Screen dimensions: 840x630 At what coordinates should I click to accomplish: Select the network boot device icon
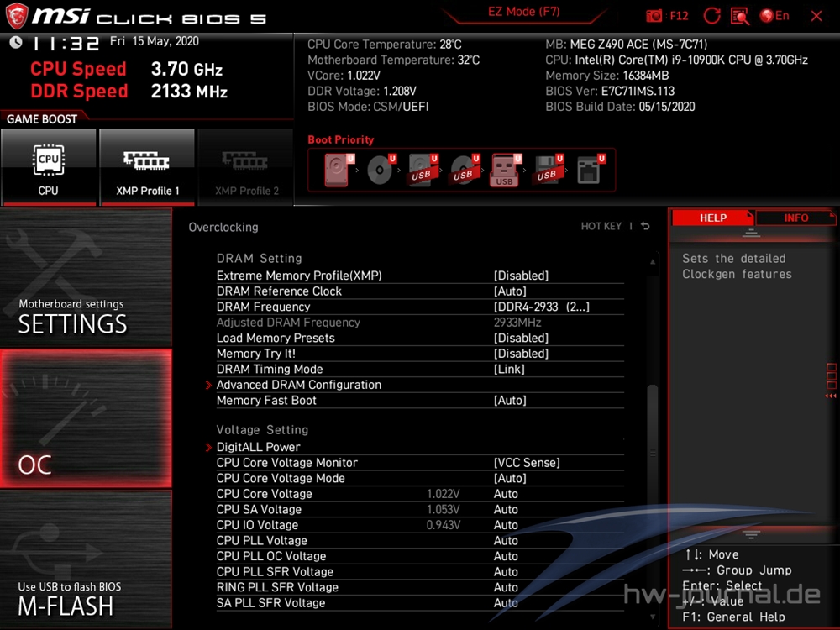pyautogui.click(x=591, y=170)
